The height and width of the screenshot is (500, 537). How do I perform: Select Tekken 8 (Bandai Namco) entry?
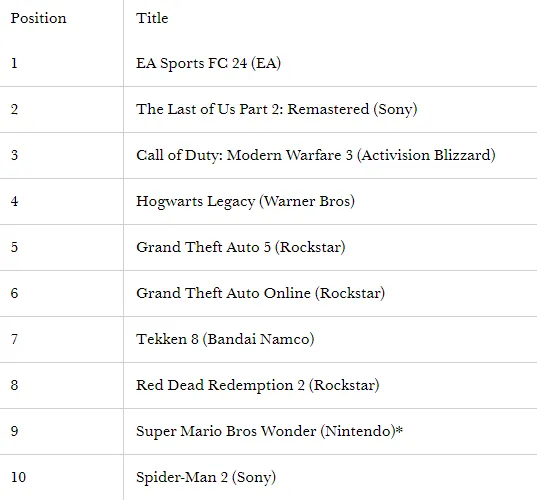coord(225,339)
